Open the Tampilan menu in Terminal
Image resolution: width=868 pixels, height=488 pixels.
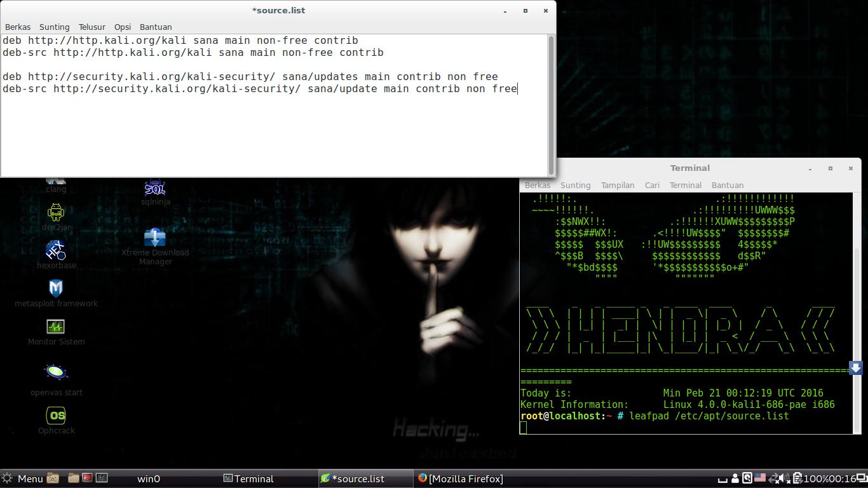617,185
